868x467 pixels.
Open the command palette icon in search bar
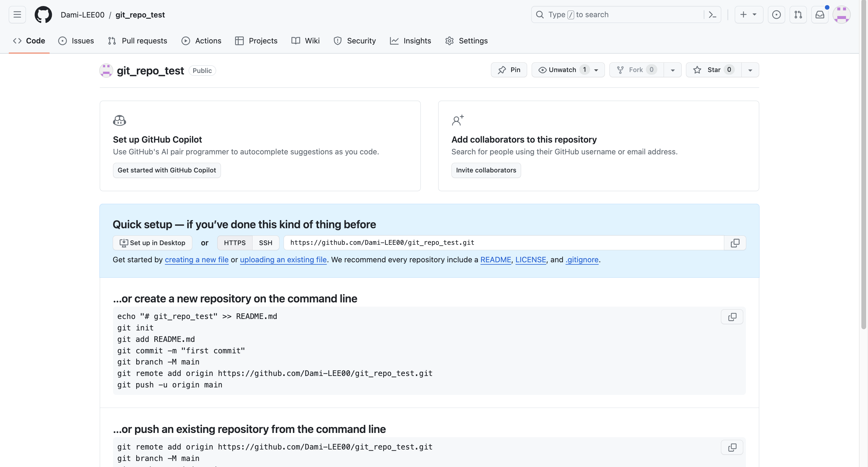point(712,14)
